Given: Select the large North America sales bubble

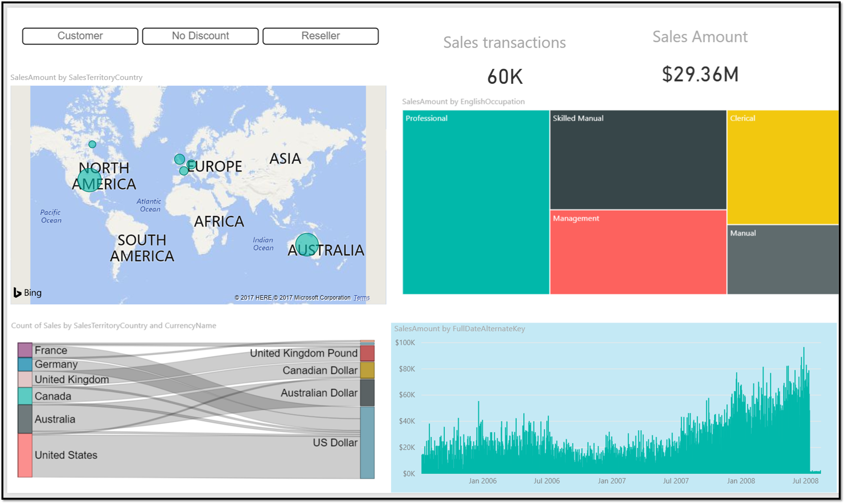Looking at the screenshot, I should coord(89,180).
